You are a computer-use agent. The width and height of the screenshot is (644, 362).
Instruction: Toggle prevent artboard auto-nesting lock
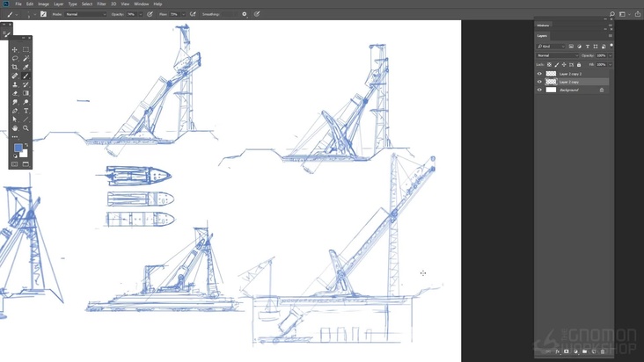[571, 65]
